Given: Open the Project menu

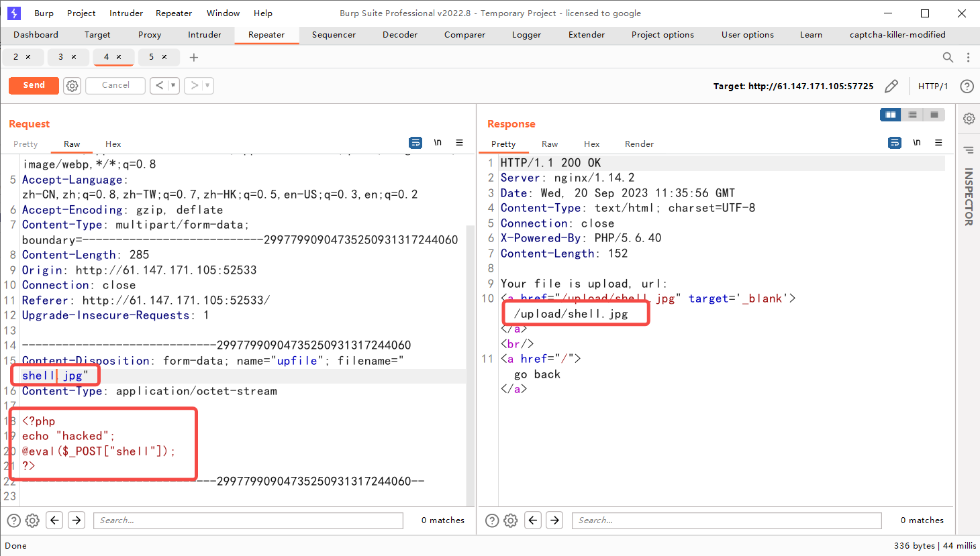Looking at the screenshot, I should click(81, 13).
